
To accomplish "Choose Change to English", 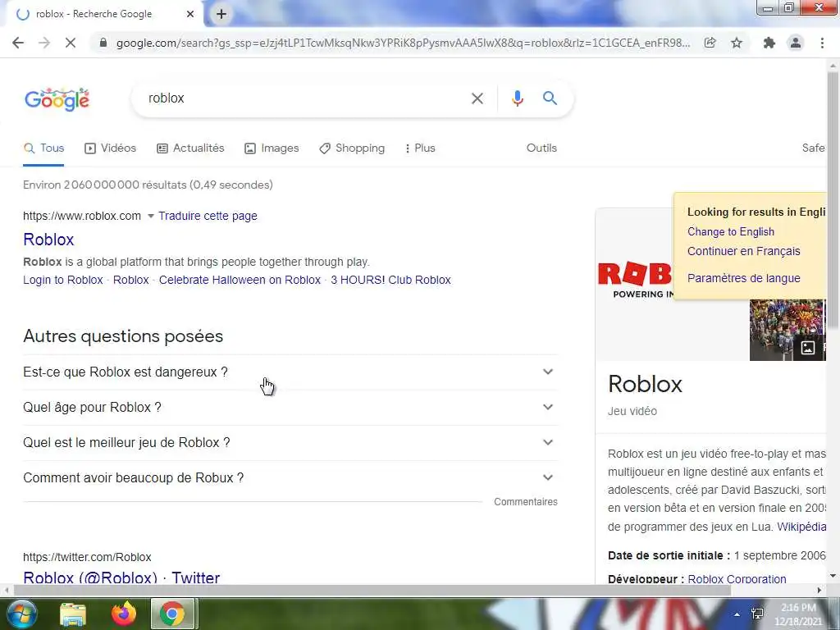I will click(731, 231).
